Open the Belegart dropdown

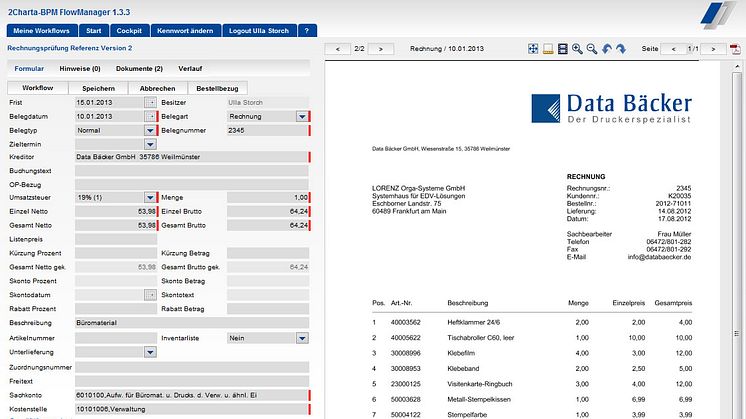pos(302,116)
